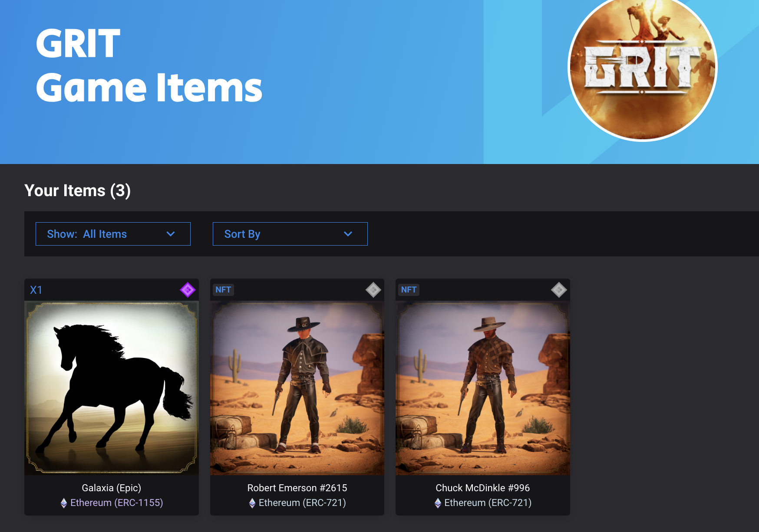Click the NFT badge on Chuck McDinkle card
The width and height of the screenshot is (759, 532).
pos(409,290)
